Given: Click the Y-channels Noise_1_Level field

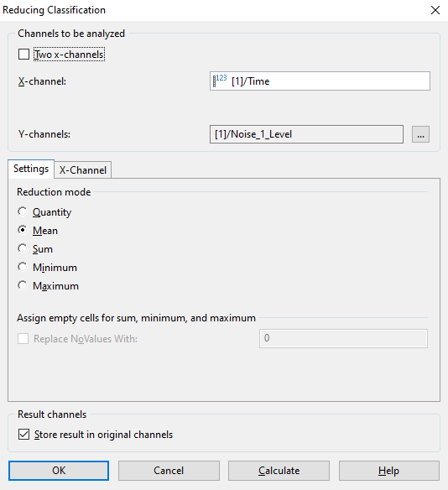Looking at the screenshot, I should 306,134.
